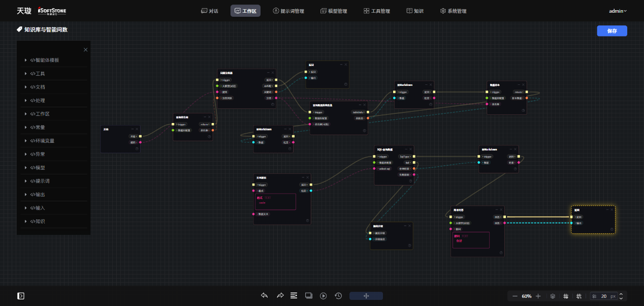Image resolution: width=644 pixels, height=306 pixels.
Task: Toggle the sidebar panel icon at bottom left
Action: [x=21, y=296]
